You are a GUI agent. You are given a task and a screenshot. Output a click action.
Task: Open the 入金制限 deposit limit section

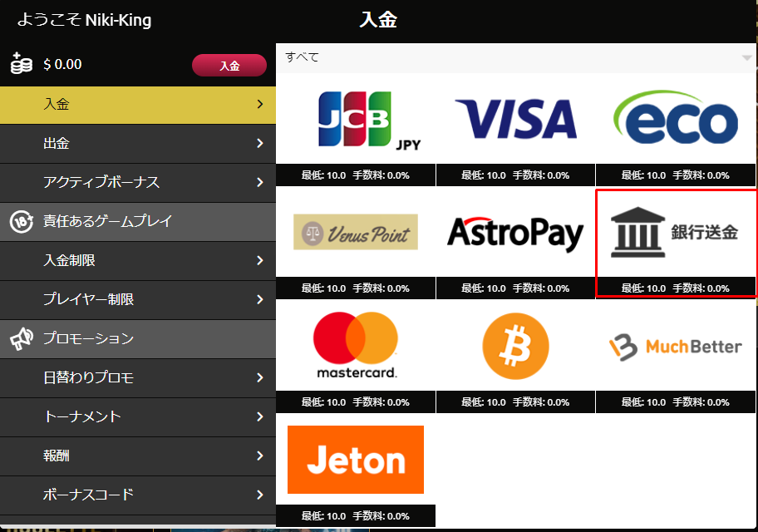[138, 261]
